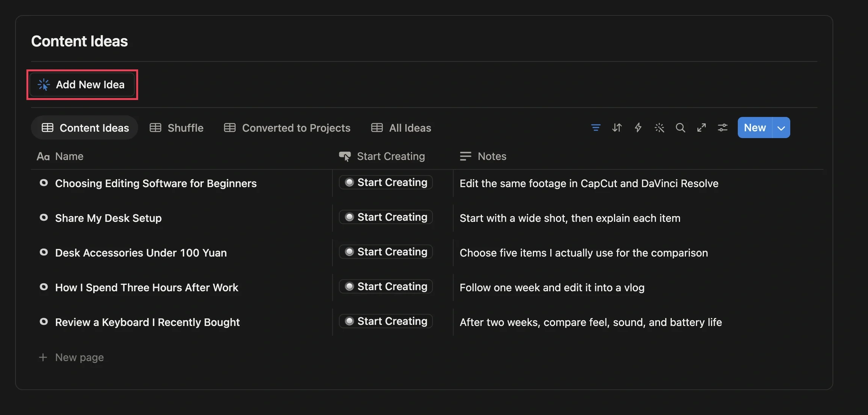Image resolution: width=868 pixels, height=415 pixels.
Task: Open Desk Accessories Under 100 Yuan page
Action: click(x=141, y=253)
